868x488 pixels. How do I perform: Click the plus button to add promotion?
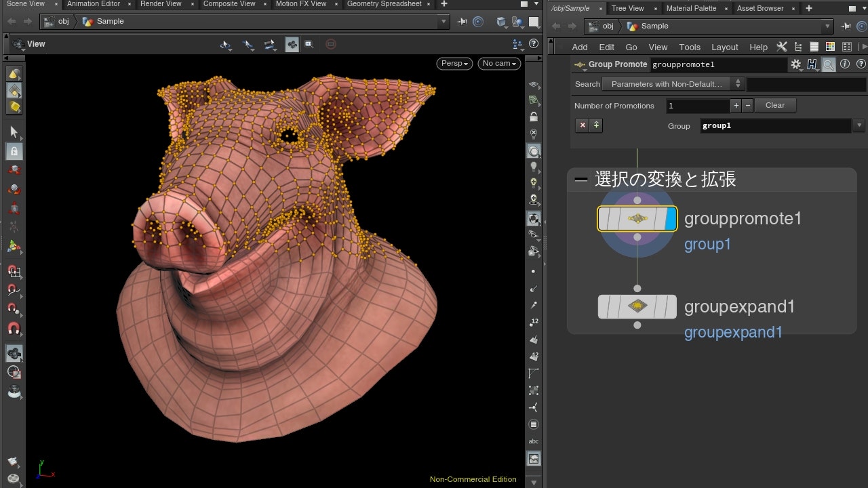pos(736,106)
